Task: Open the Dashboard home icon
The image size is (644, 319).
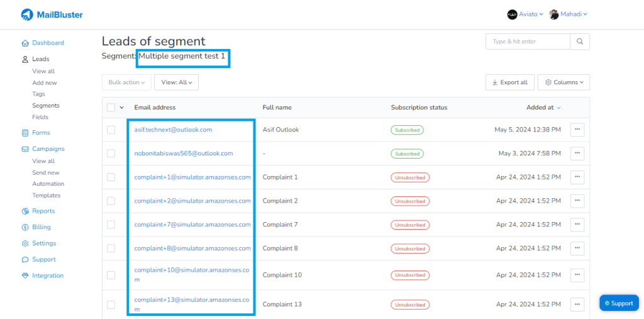Action: [25, 43]
